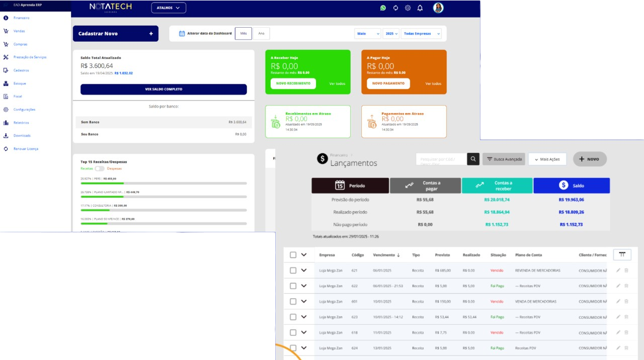Click the Ver Saldo Completo button
644x360 pixels.
(164, 89)
